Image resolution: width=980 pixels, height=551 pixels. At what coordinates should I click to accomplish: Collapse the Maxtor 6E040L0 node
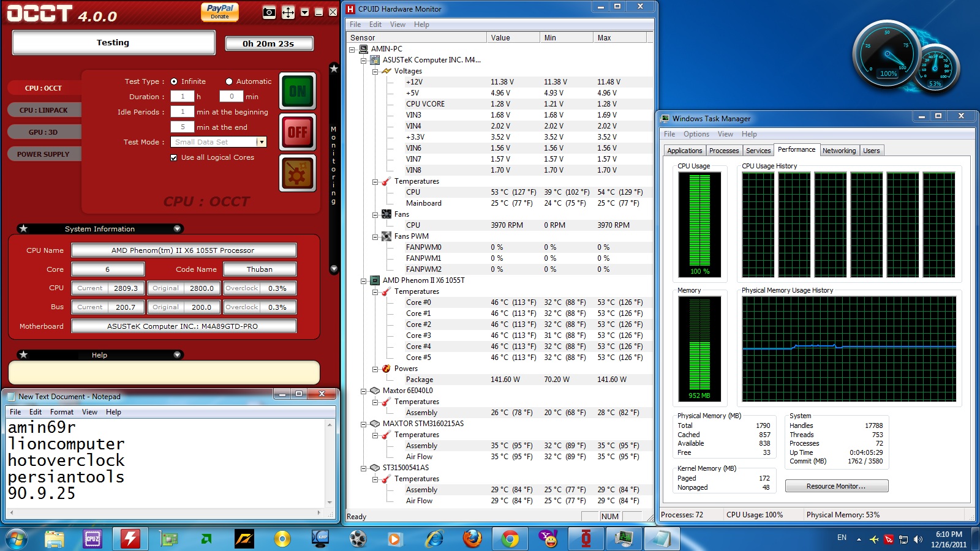[x=363, y=391]
